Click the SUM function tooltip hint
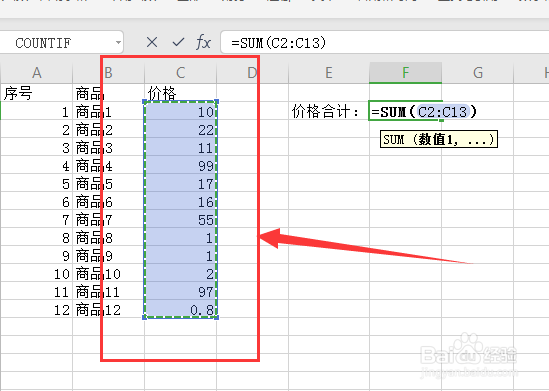 (438, 140)
